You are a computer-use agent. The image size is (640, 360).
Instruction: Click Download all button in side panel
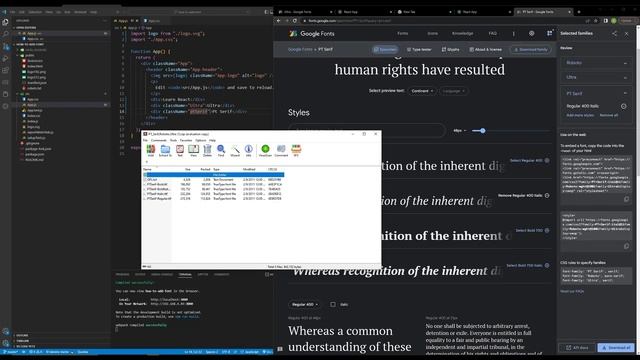tap(616, 347)
